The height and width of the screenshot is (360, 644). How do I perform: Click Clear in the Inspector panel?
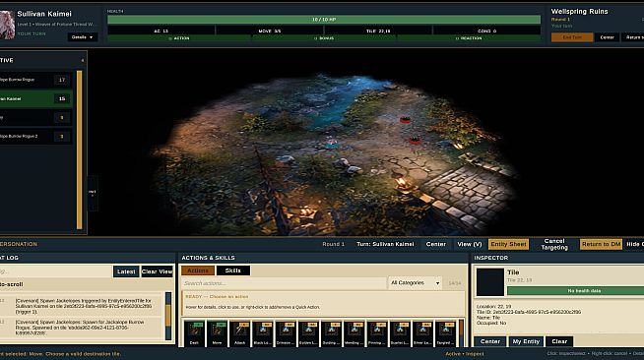(559, 341)
